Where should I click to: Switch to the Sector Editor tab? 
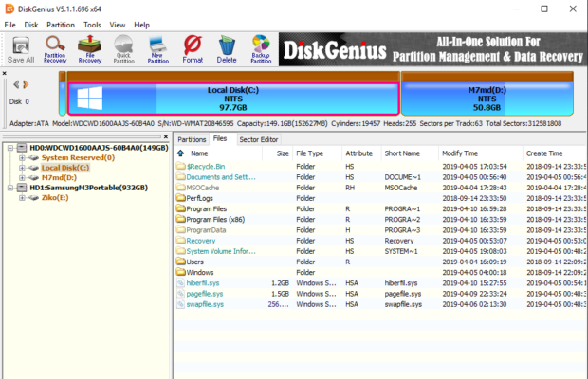[x=259, y=139]
